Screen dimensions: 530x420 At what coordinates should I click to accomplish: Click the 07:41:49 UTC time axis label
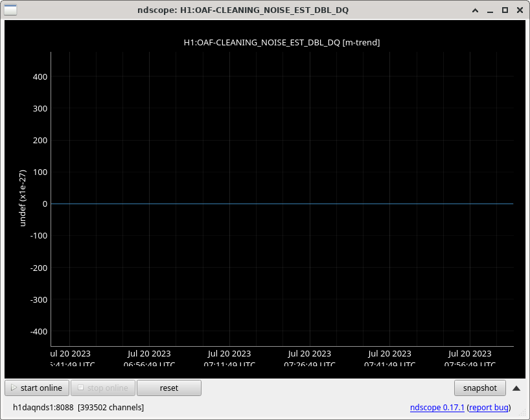[x=389, y=364]
